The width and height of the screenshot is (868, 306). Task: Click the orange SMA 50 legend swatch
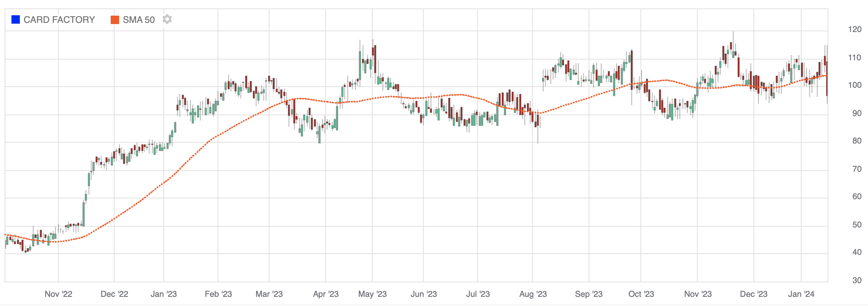point(115,20)
